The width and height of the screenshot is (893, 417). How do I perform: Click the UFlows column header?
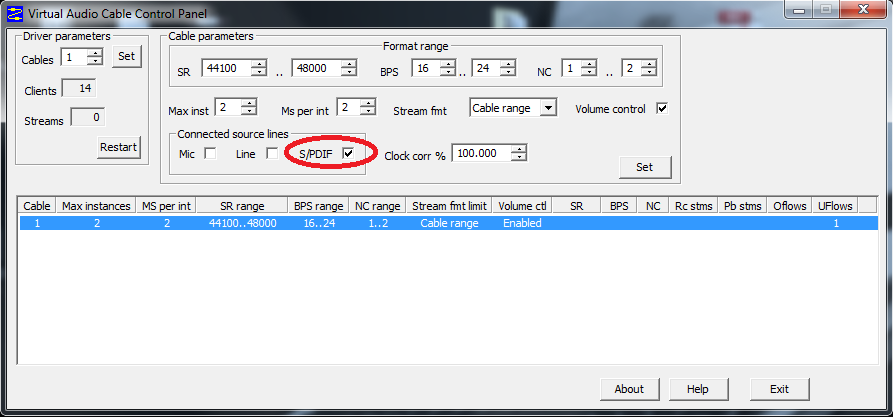coord(835,206)
